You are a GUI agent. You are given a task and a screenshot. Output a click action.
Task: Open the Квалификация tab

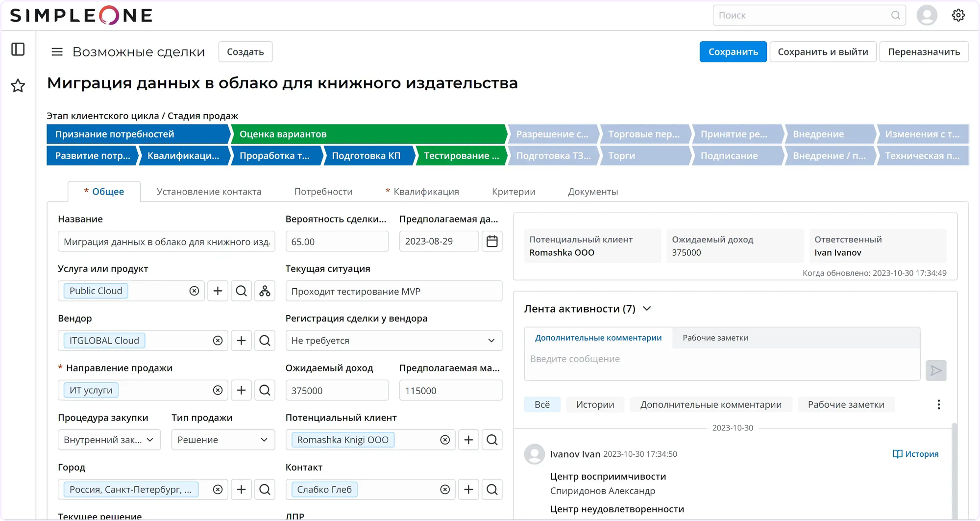coord(422,192)
